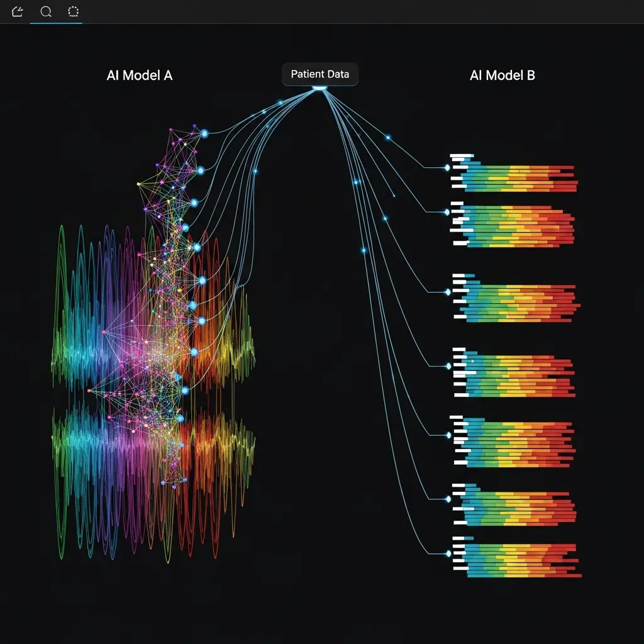Select the share/export icon in the toolbar

point(16,11)
